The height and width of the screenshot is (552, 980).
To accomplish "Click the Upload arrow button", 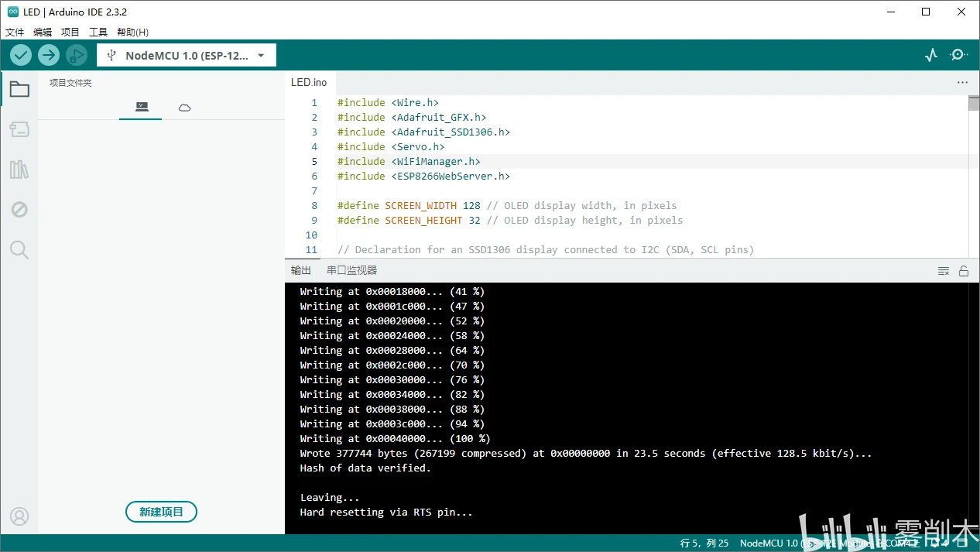I will point(49,55).
